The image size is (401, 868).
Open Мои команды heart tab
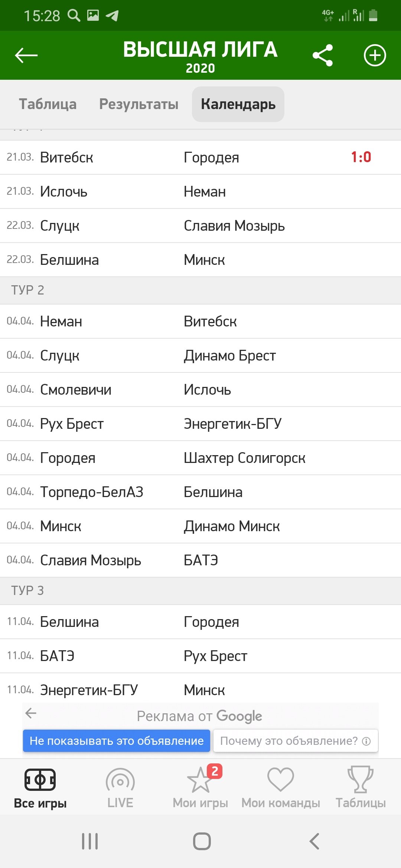click(281, 787)
